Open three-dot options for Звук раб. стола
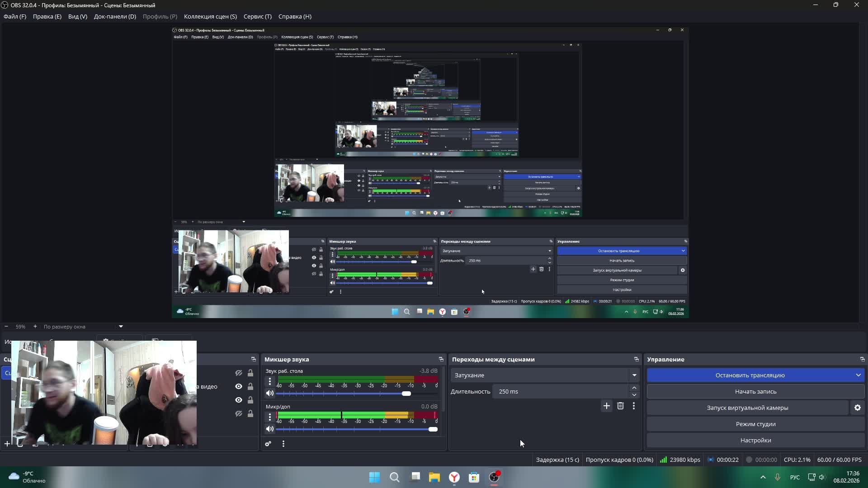 coord(270,382)
